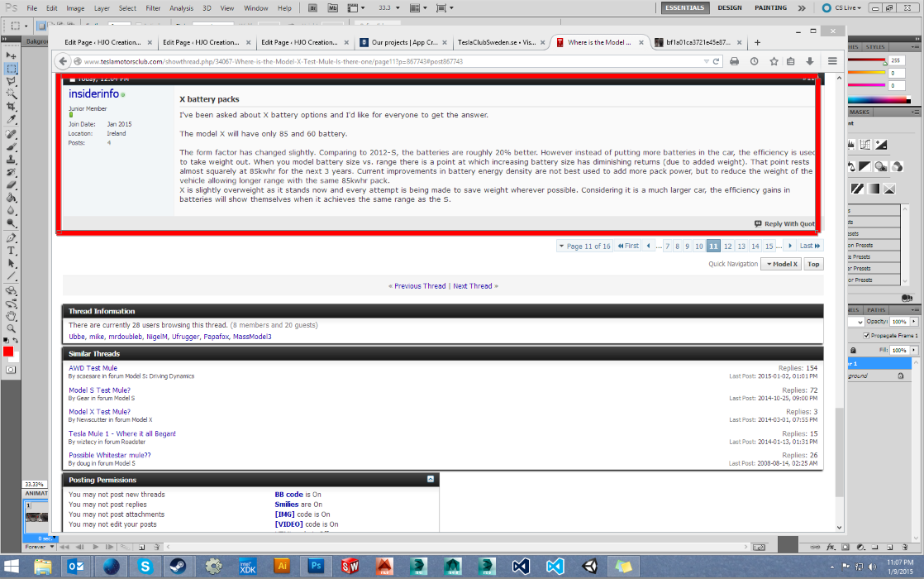
Task: Click the red foreground color swatch
Action: click(8, 352)
